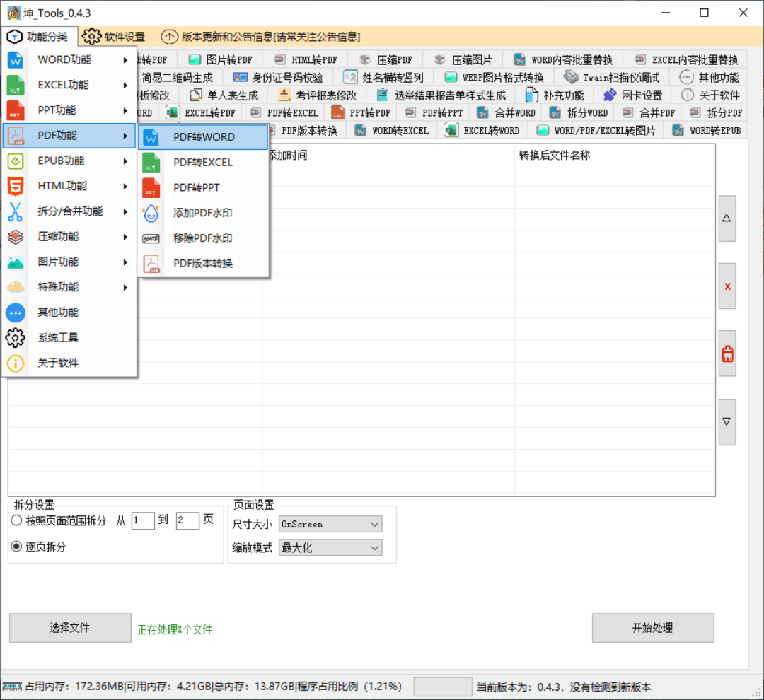Switch to the 压缩PDF tab
The image size is (764, 700).
[x=386, y=60]
